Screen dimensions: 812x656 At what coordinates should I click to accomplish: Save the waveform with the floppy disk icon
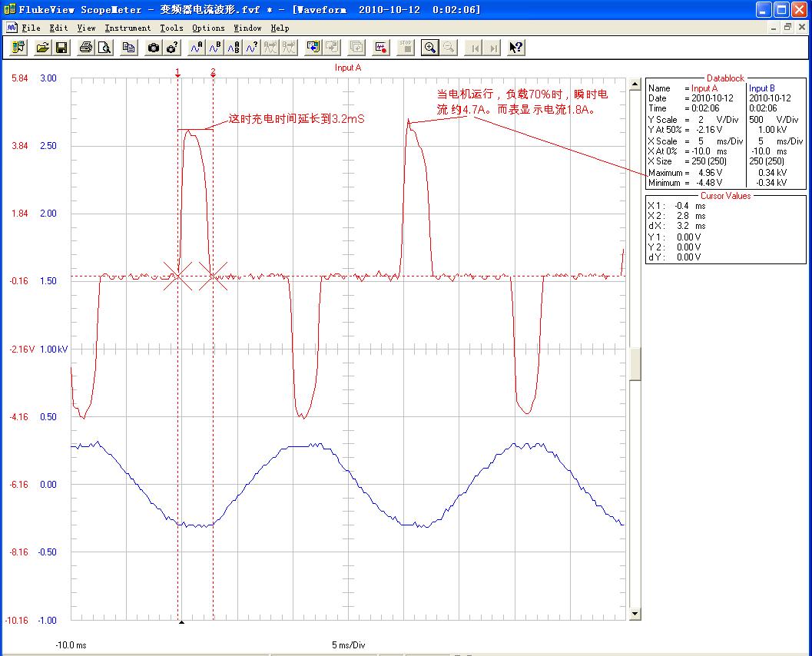point(61,48)
